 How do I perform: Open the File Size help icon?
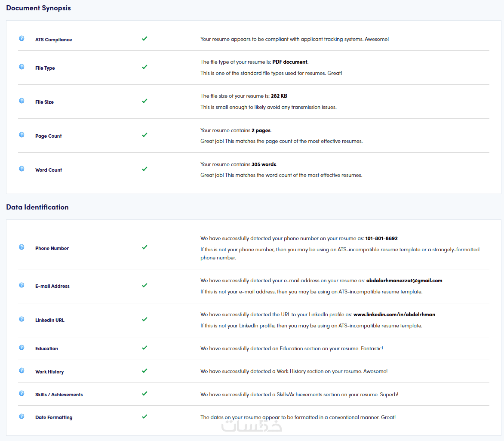(22, 101)
